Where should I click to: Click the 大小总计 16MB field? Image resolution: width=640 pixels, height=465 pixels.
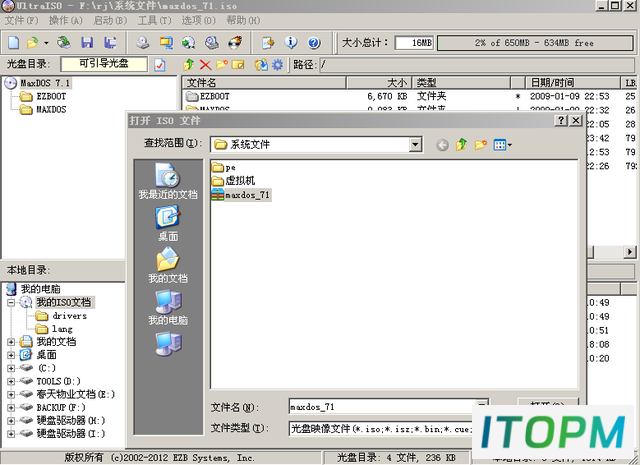coord(414,43)
